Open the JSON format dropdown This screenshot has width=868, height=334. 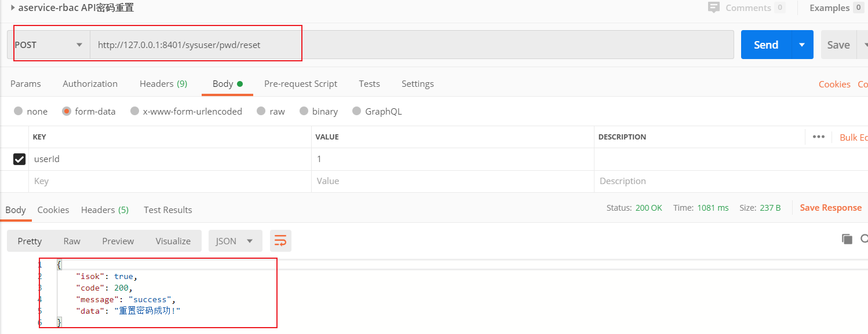235,241
